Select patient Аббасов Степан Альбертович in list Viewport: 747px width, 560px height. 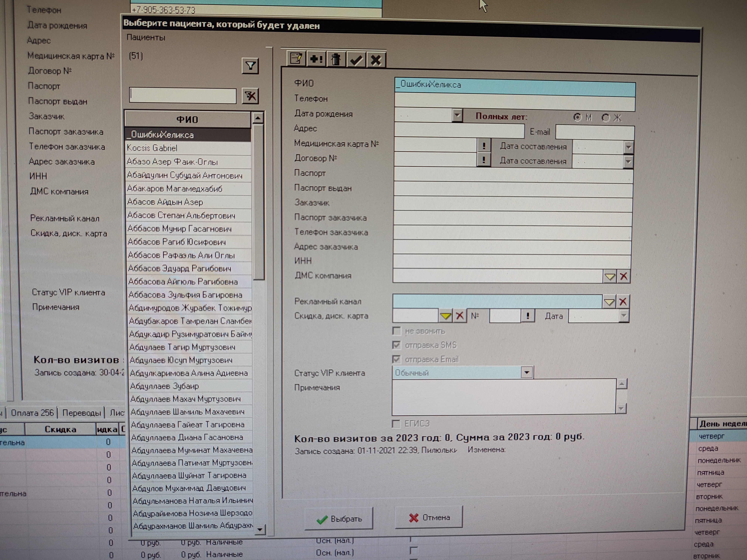coord(181,215)
